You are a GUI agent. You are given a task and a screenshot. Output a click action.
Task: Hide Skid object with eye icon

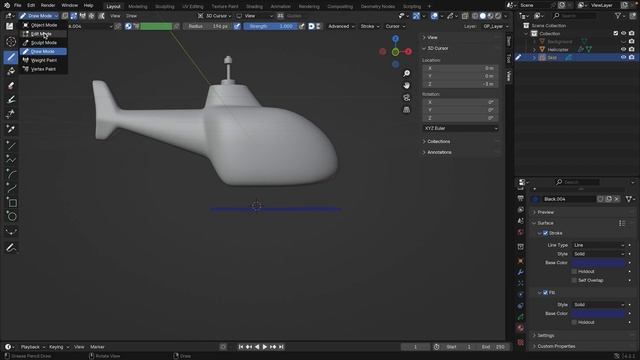click(x=623, y=58)
